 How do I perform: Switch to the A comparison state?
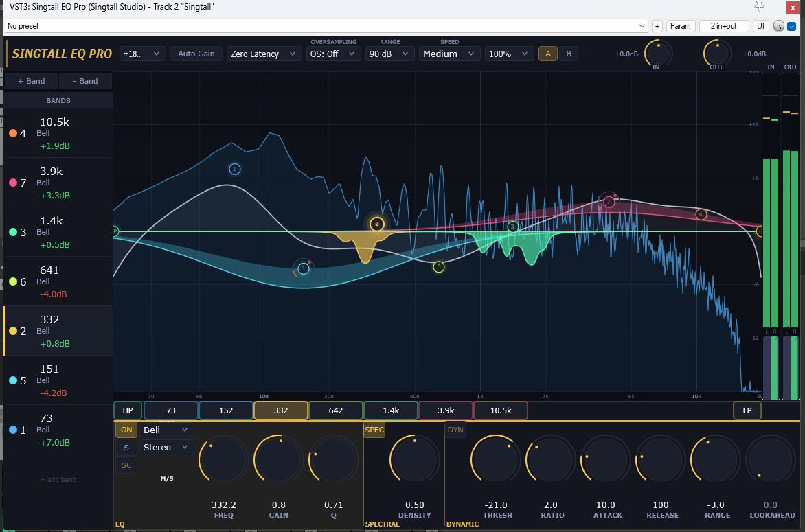[x=548, y=54]
